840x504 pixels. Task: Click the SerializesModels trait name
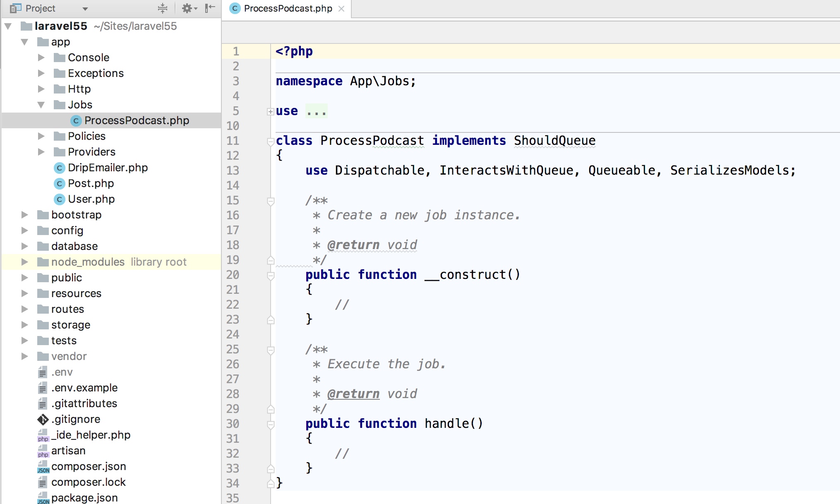pos(730,170)
